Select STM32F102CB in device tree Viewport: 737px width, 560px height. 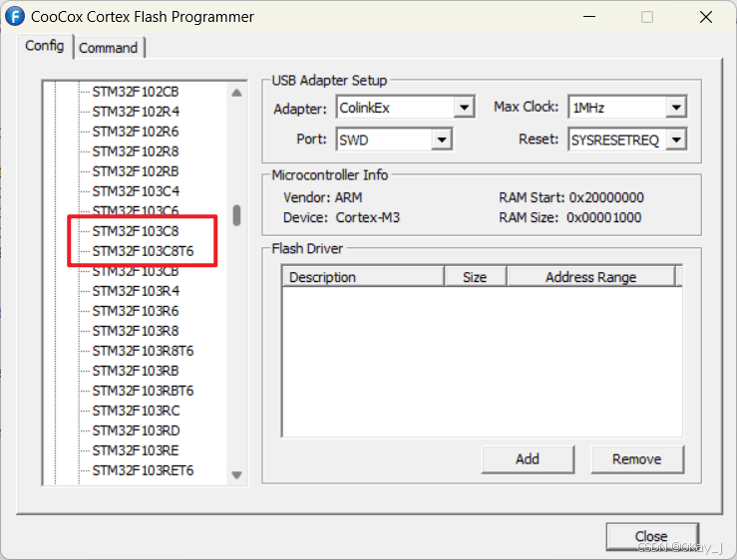tap(136, 92)
